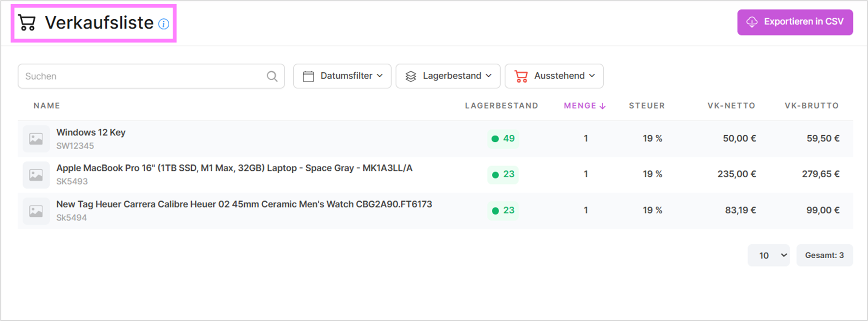The width and height of the screenshot is (868, 321).
Task: Click quantity 1 in Windows 12 Key row
Action: pos(586,139)
